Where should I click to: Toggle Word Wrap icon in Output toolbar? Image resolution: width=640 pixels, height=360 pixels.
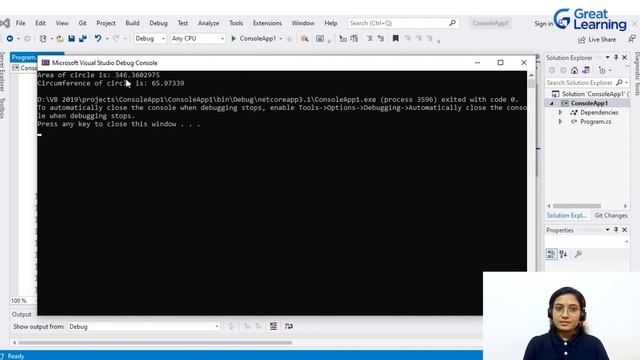(289, 326)
